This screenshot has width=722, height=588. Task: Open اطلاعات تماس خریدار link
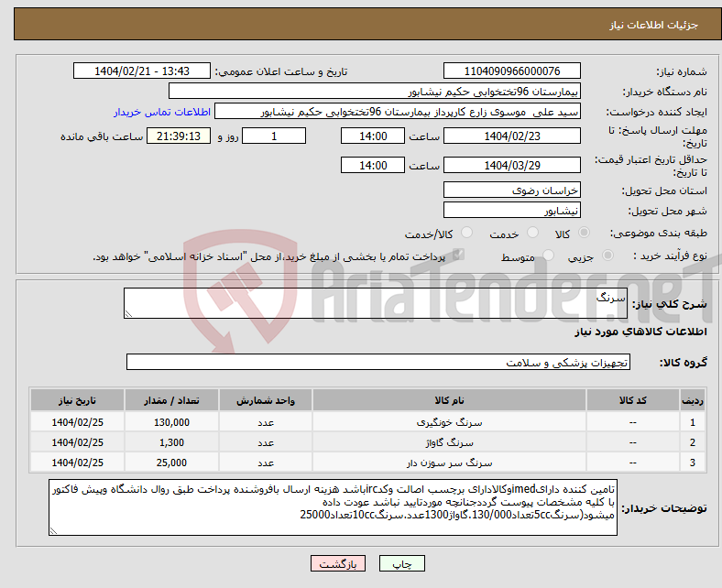coord(162,112)
